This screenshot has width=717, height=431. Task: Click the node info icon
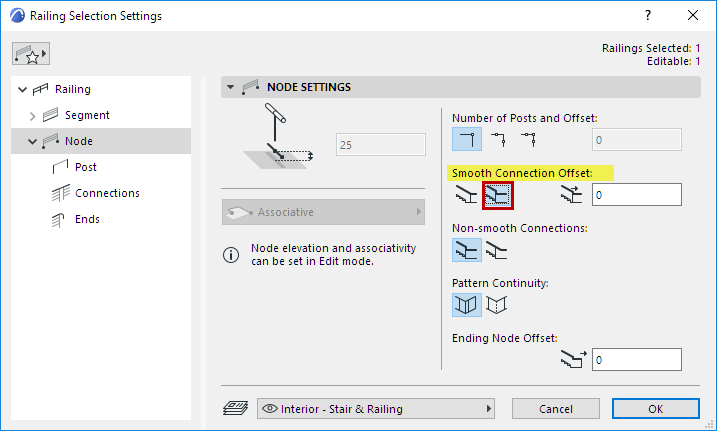[231, 255]
